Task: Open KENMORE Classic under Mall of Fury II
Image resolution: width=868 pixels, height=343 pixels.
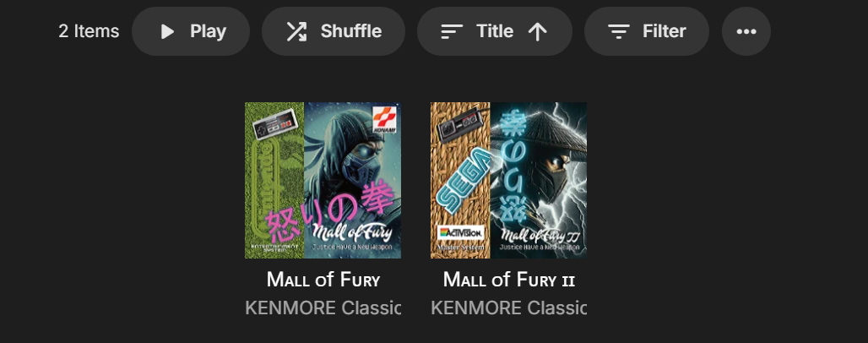Action: 509,308
